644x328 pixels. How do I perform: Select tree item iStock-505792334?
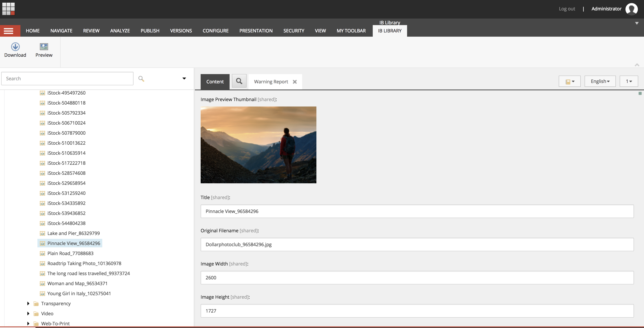[67, 113]
